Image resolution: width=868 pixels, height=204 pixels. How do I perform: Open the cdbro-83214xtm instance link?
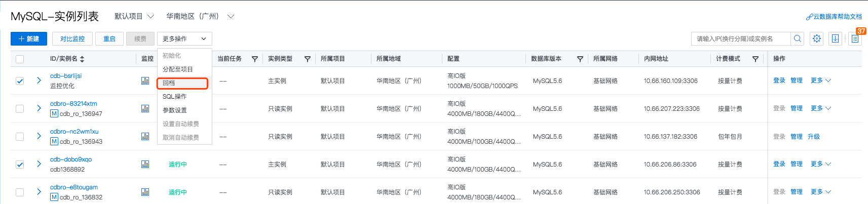coord(73,104)
